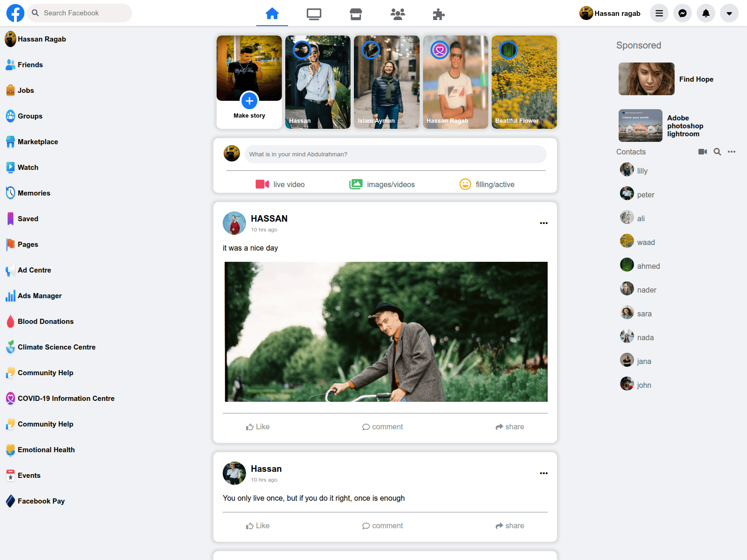The width and height of the screenshot is (747, 560).
Task: Click the Make story plus button
Action: (x=249, y=100)
